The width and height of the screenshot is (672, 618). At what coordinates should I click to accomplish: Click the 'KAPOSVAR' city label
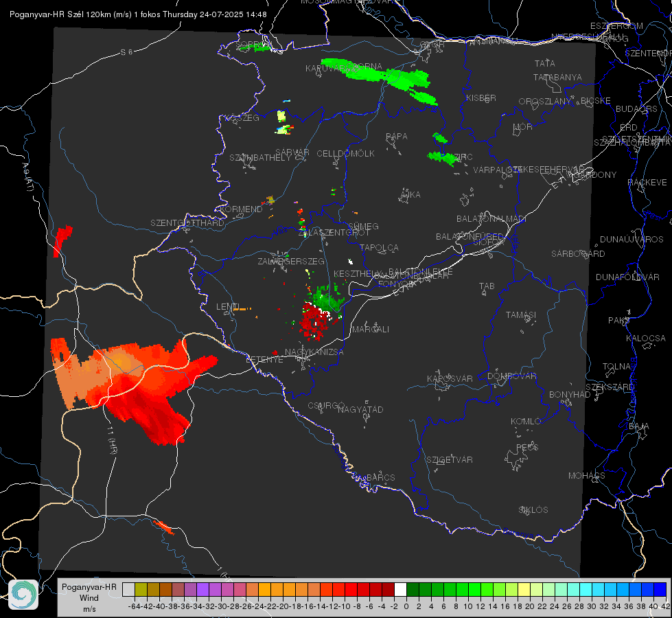[x=450, y=378]
